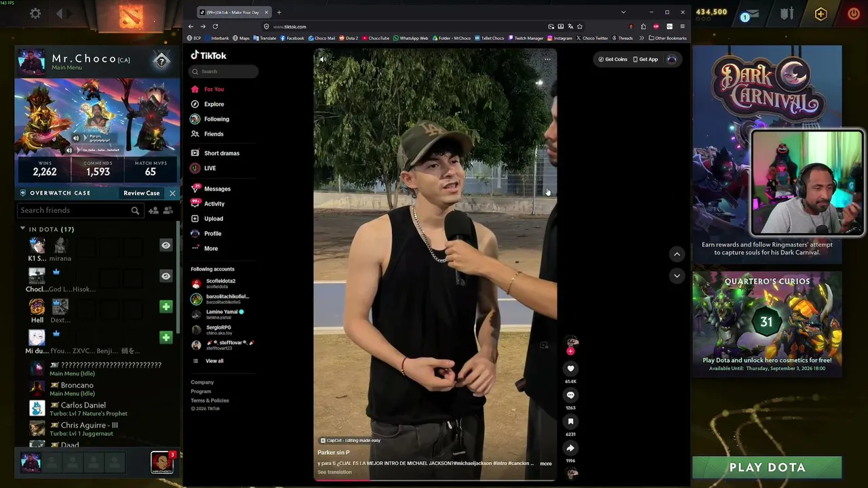Image resolution: width=868 pixels, height=488 pixels.
Task: Expand the Program footer section
Action: 201,392
